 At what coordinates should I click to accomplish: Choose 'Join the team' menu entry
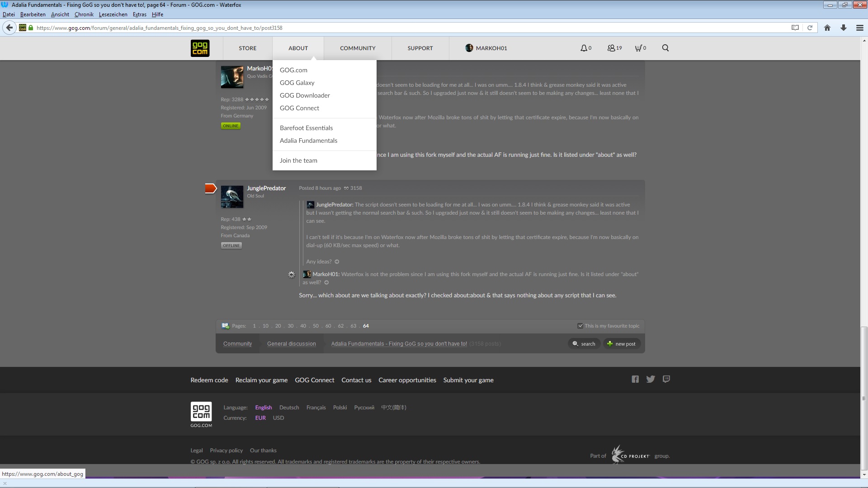tap(298, 160)
